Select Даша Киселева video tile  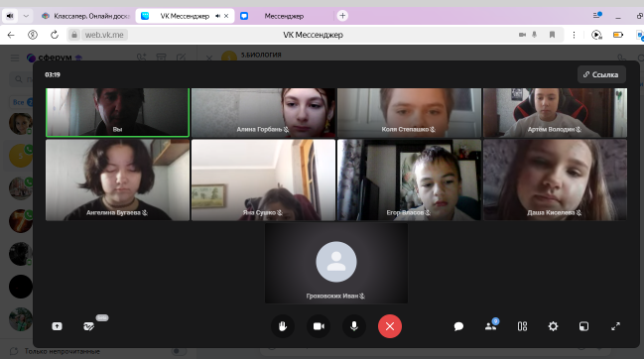[x=555, y=179]
